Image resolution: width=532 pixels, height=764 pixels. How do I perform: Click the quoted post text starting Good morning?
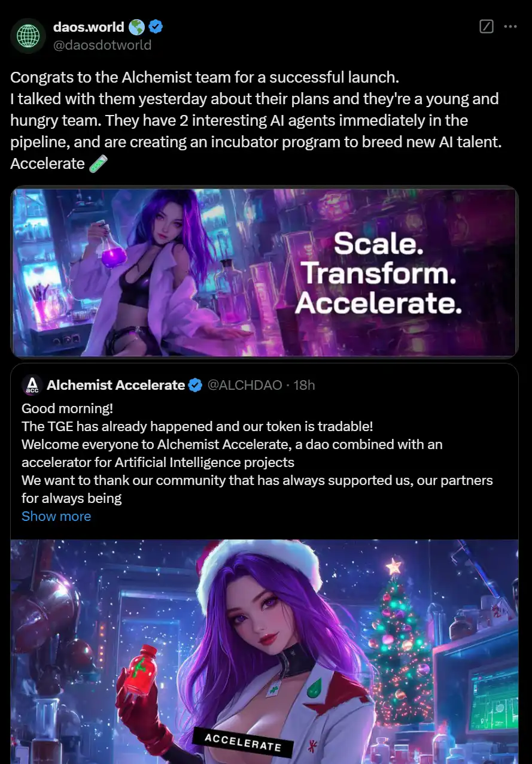[x=257, y=453]
